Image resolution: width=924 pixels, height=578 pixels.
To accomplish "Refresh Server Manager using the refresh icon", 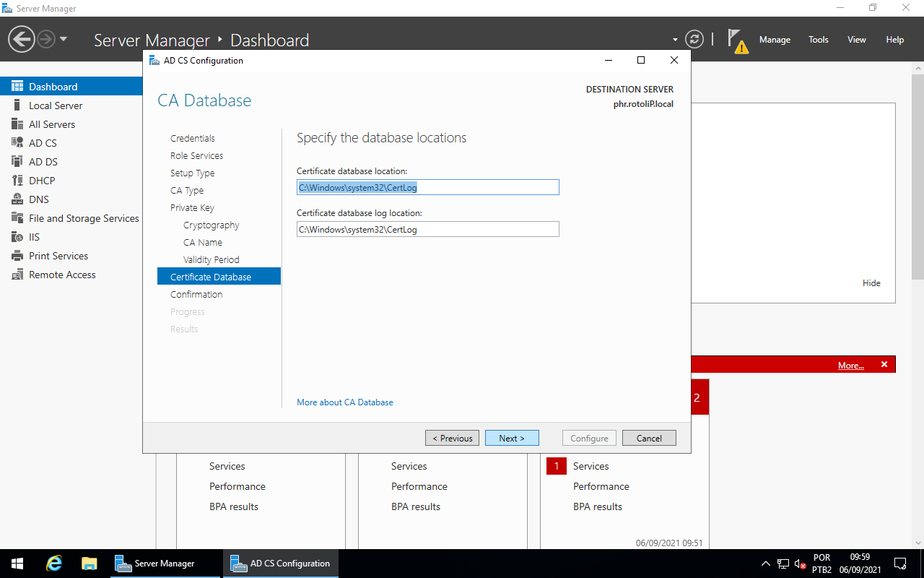I will (x=694, y=39).
